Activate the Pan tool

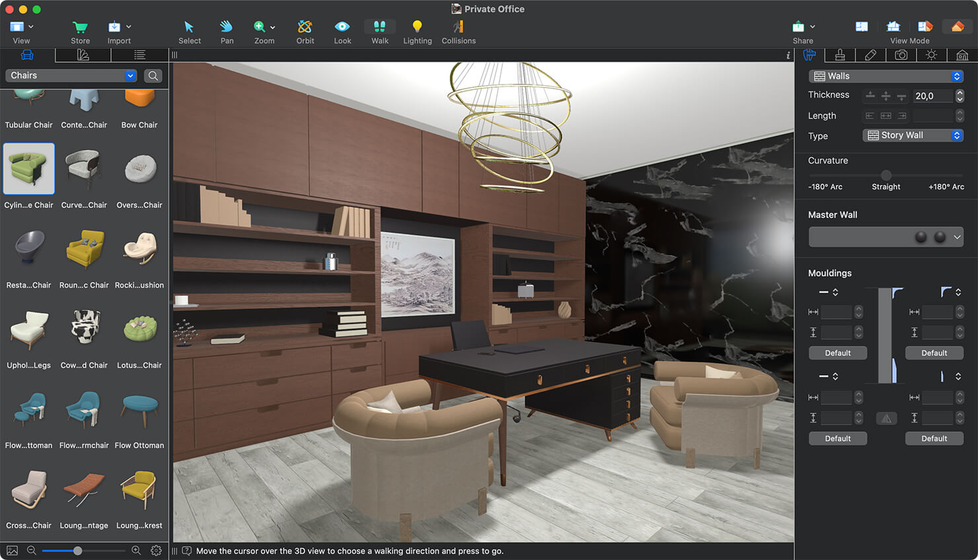point(227,30)
